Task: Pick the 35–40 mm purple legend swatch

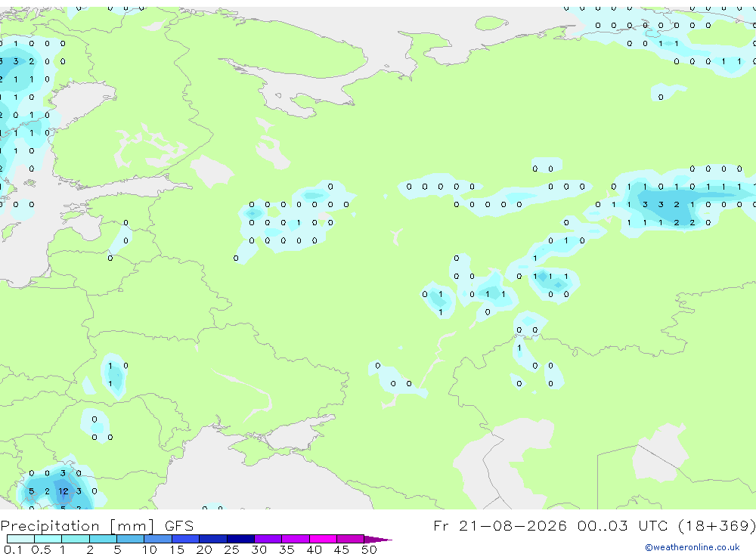Action: click(295, 539)
